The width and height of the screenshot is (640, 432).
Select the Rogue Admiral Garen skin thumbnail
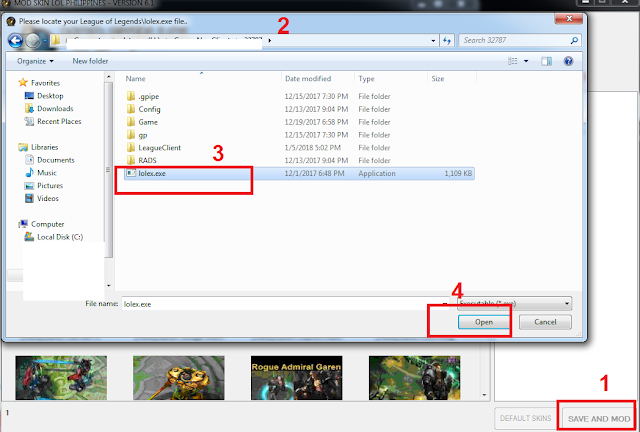click(x=297, y=378)
